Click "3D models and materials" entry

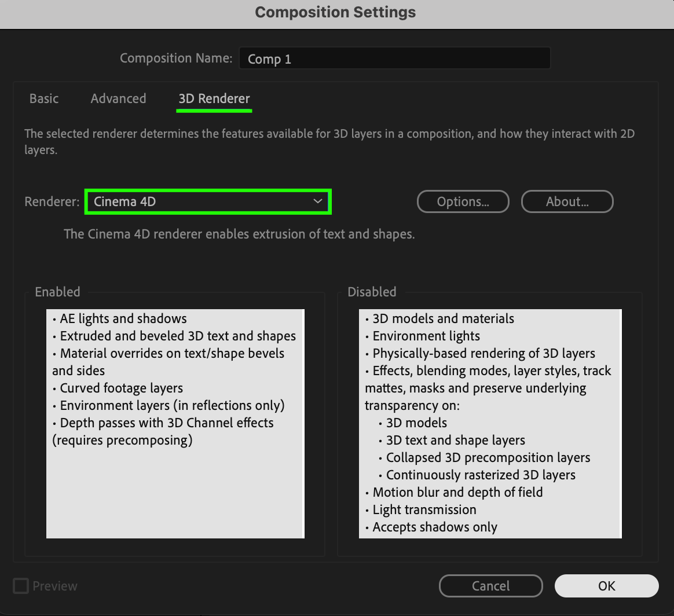tap(443, 318)
